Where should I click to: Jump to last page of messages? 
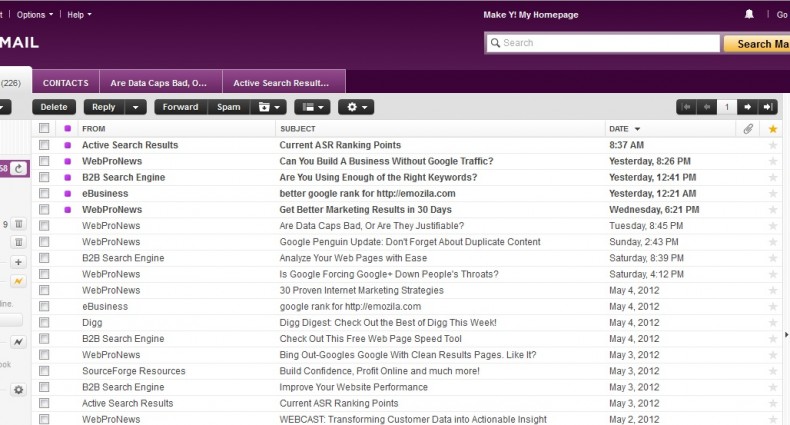point(767,107)
